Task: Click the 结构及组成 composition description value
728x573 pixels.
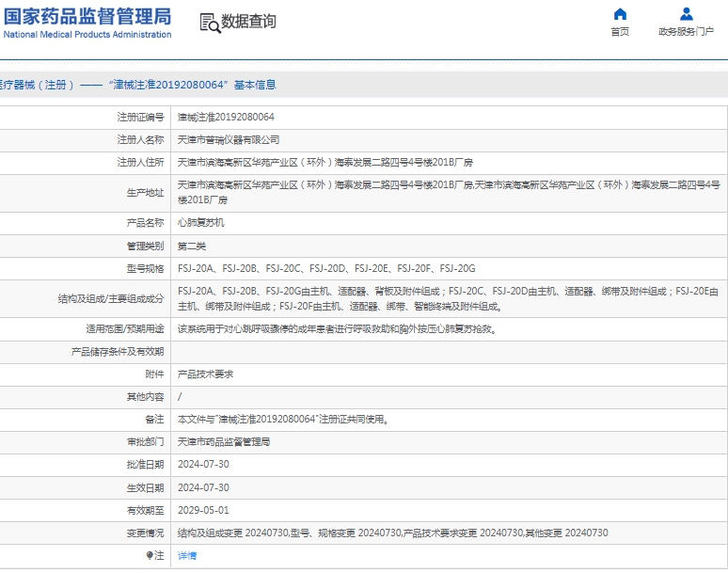Action: pos(448,298)
